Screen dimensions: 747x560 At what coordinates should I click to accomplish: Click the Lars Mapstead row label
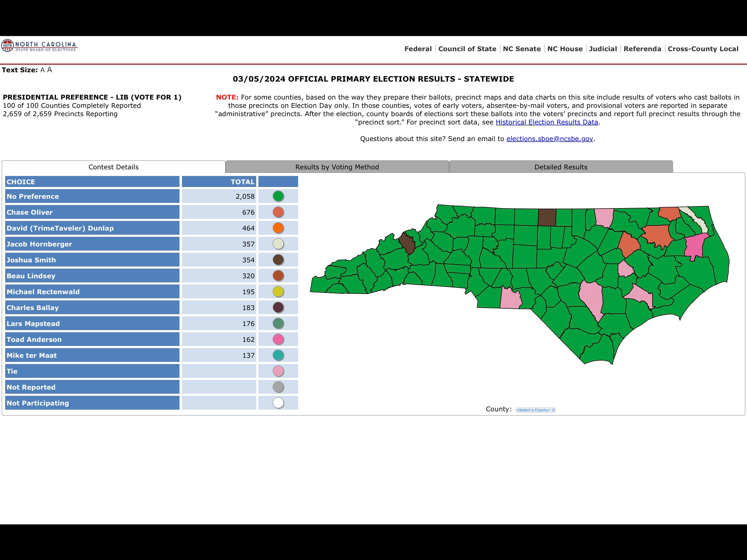[x=92, y=324]
